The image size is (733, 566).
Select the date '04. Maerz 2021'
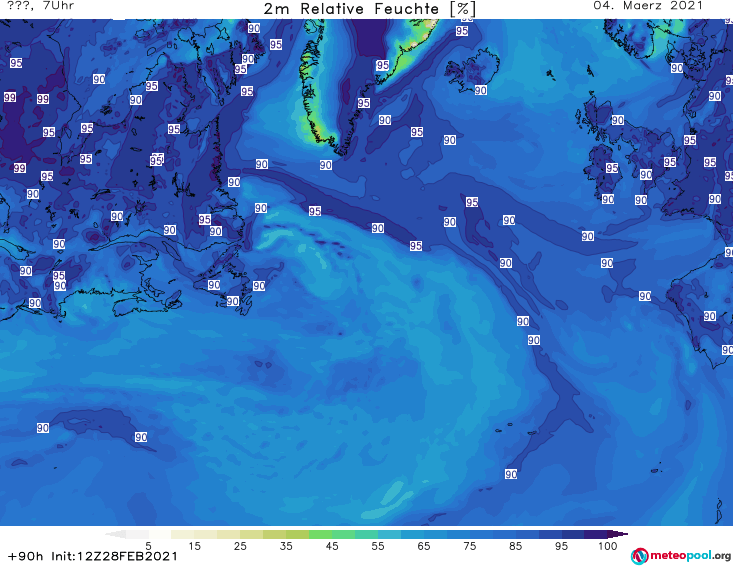pyautogui.click(x=648, y=6)
